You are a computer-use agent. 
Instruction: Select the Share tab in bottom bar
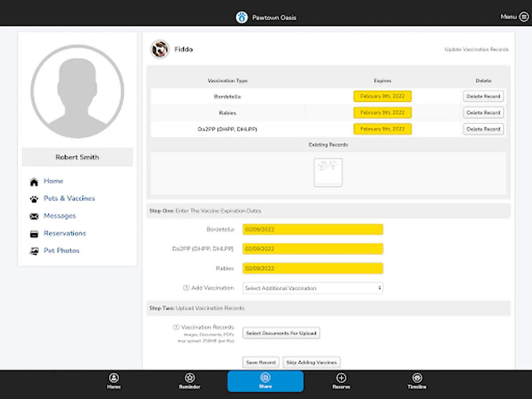(265, 381)
